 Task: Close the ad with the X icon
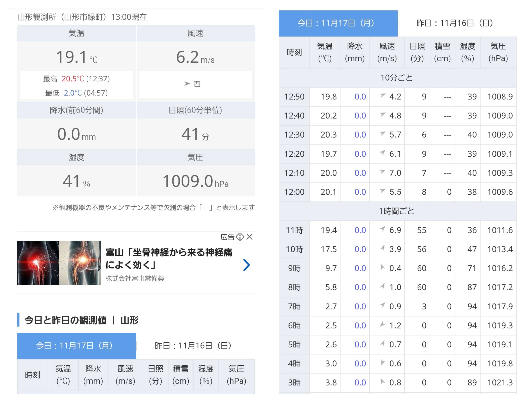[250, 237]
